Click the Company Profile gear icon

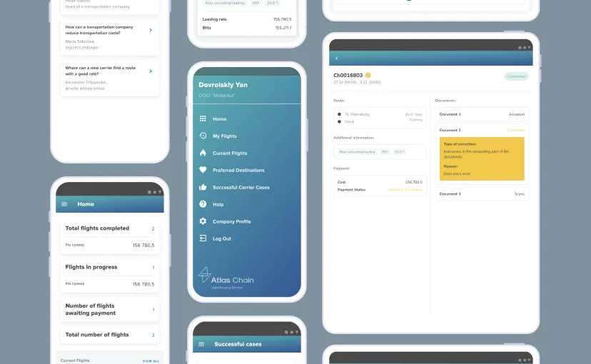pos(203,221)
